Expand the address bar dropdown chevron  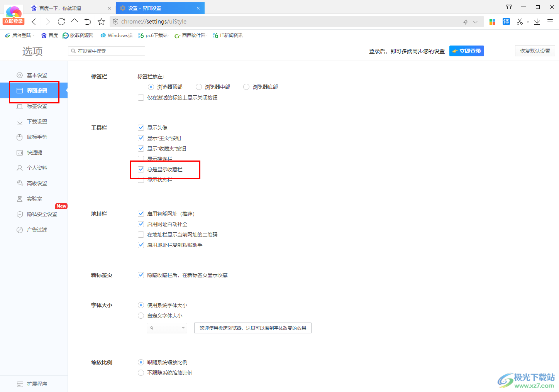[475, 22]
